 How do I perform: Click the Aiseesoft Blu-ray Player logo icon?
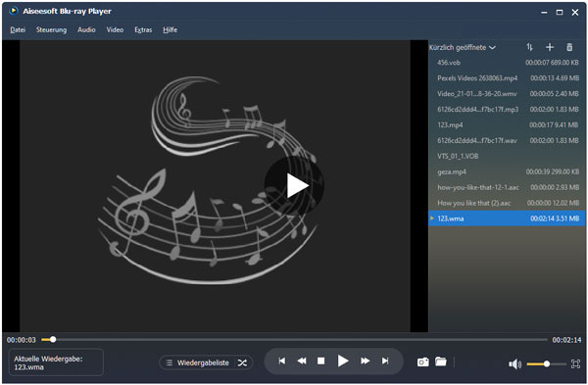tap(14, 11)
